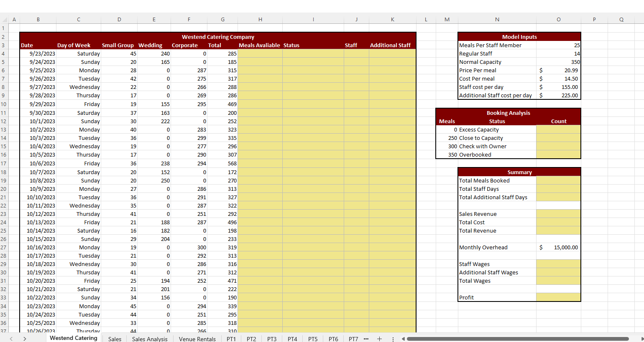Switch to the PT4 sheet

292,339
